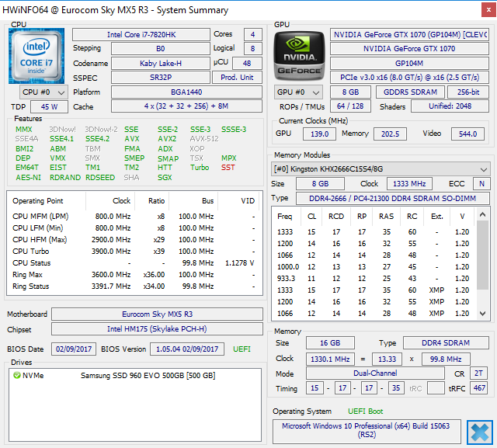Click the green NVMe drive status icon
Viewport: 497px width, 448px height.
(17, 376)
